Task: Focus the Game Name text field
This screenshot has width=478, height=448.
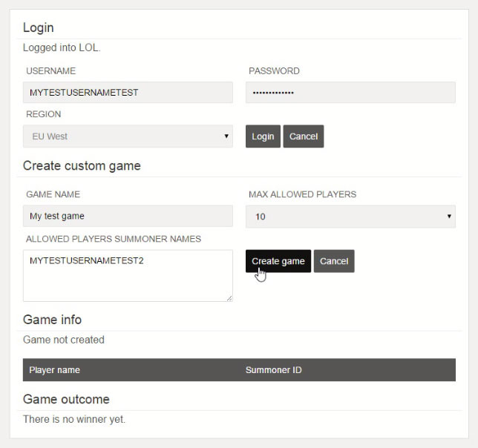Action: pyautogui.click(x=128, y=217)
